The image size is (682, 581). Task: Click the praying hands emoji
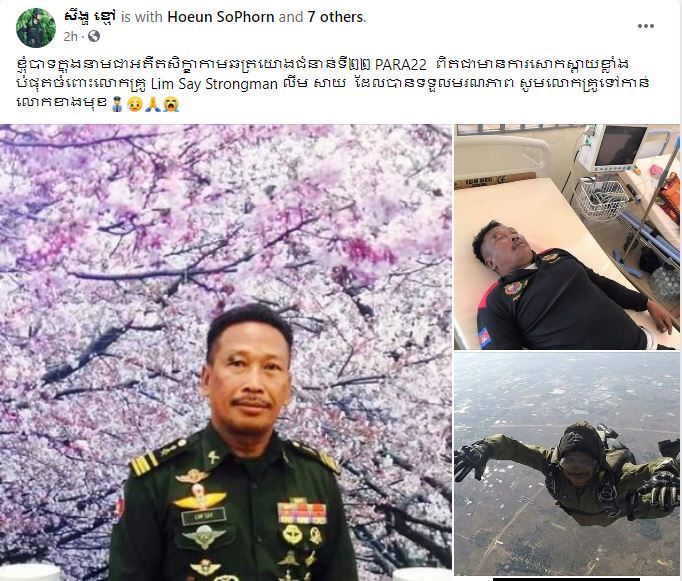point(151,104)
